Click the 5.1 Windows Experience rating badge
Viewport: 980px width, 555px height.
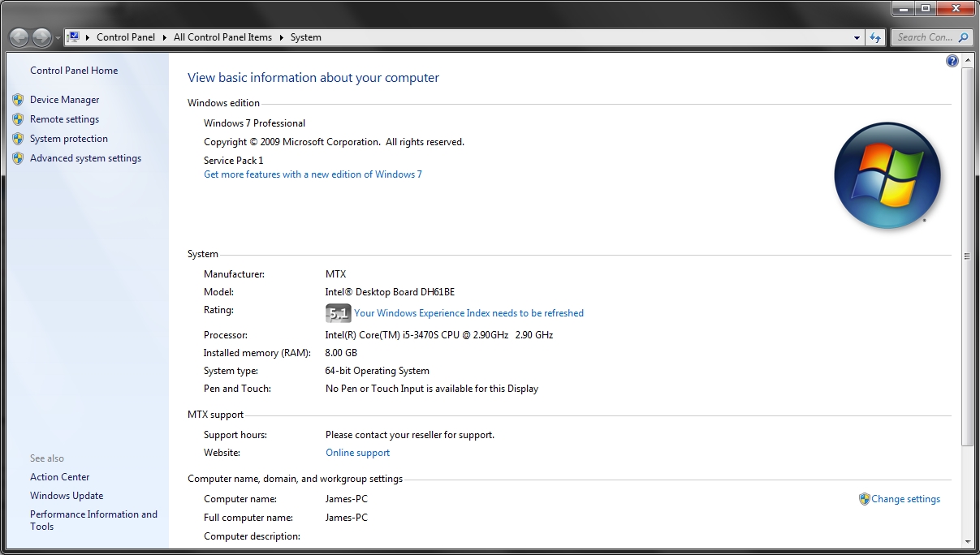pos(338,313)
